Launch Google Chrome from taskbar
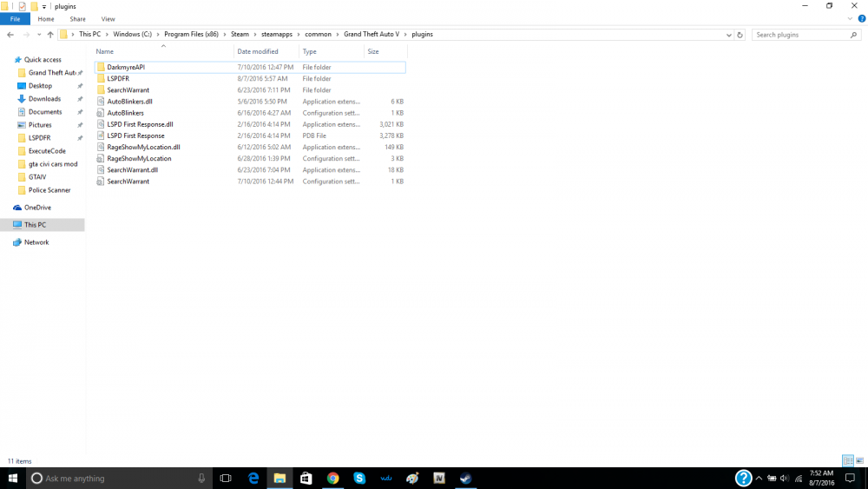 click(x=332, y=478)
